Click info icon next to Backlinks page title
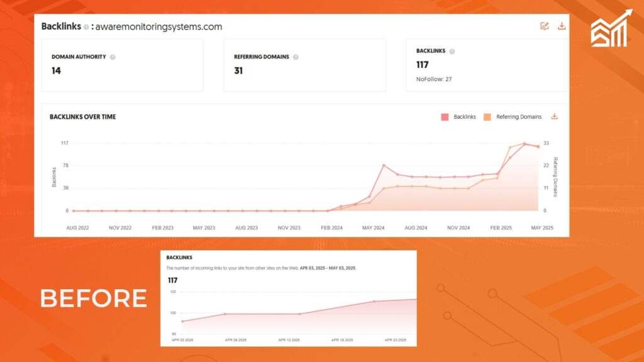644x362 pixels. coord(86,27)
